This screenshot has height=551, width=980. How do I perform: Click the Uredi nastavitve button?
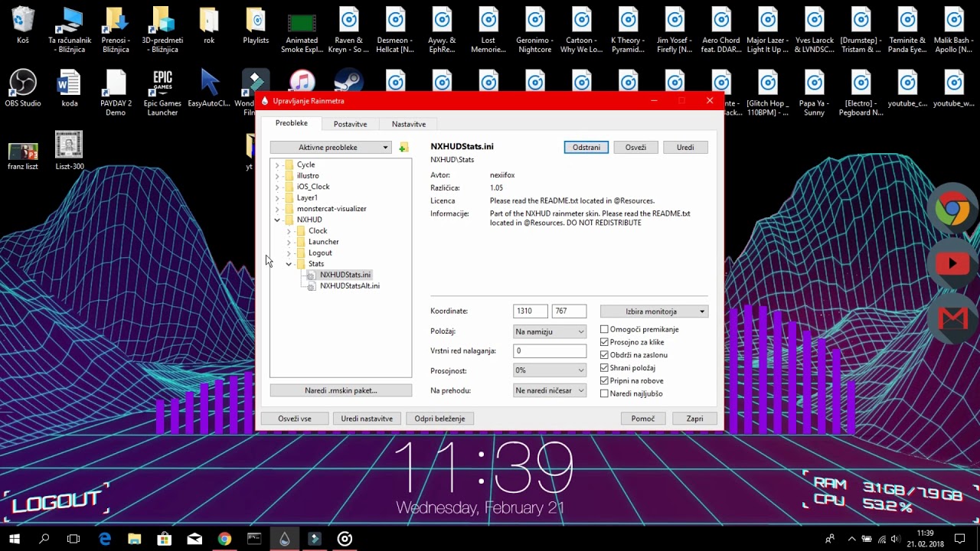point(367,419)
